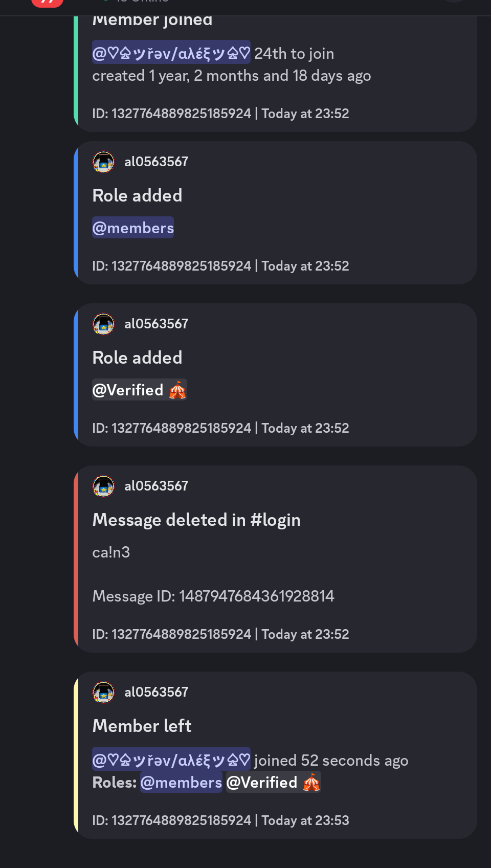Click the ca!n3 deleted message content
Screen dimensions: 491x868
111,552
